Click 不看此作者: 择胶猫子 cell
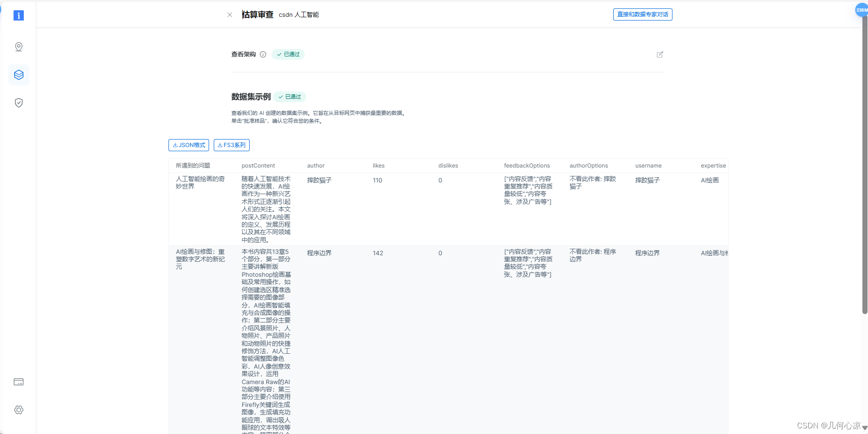 coord(593,182)
